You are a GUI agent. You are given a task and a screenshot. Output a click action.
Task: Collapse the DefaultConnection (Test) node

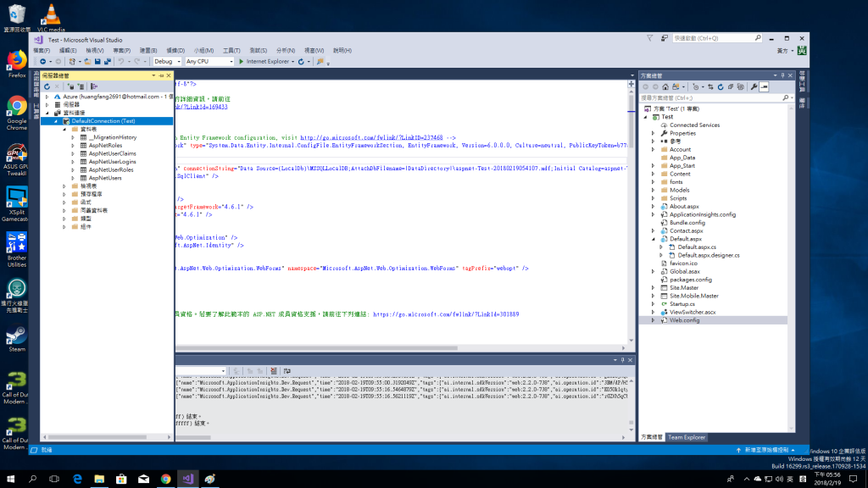(56, 120)
